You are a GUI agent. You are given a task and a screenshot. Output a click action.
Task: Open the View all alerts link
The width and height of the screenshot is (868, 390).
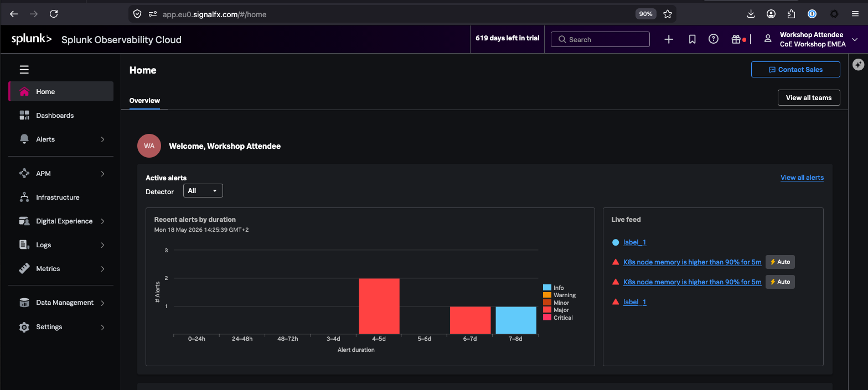point(802,178)
